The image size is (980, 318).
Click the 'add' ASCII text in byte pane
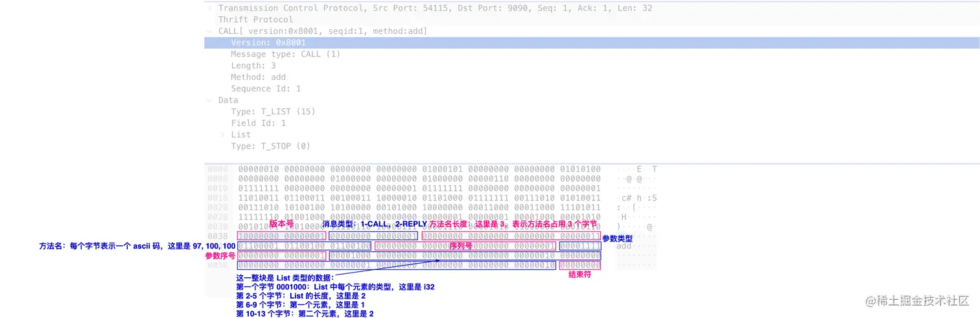624,247
